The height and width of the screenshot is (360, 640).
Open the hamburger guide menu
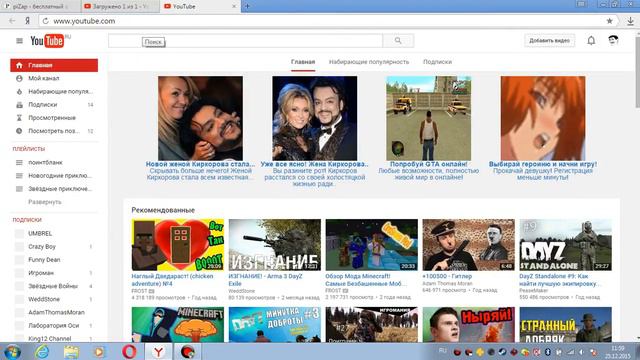click(x=19, y=41)
